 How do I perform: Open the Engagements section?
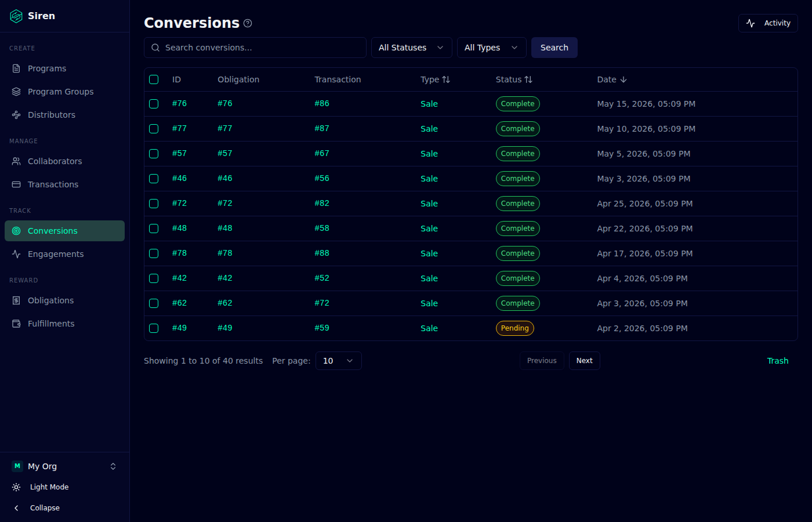64,254
